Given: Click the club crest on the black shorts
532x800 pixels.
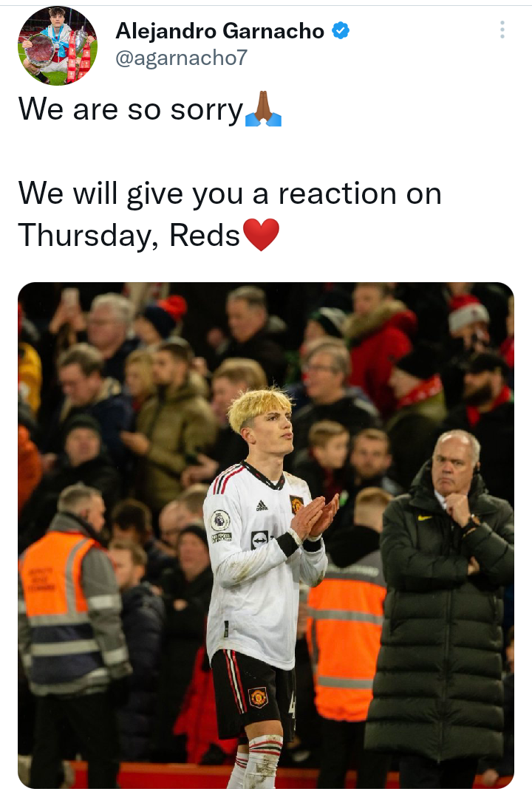Looking at the screenshot, I should point(258,697).
